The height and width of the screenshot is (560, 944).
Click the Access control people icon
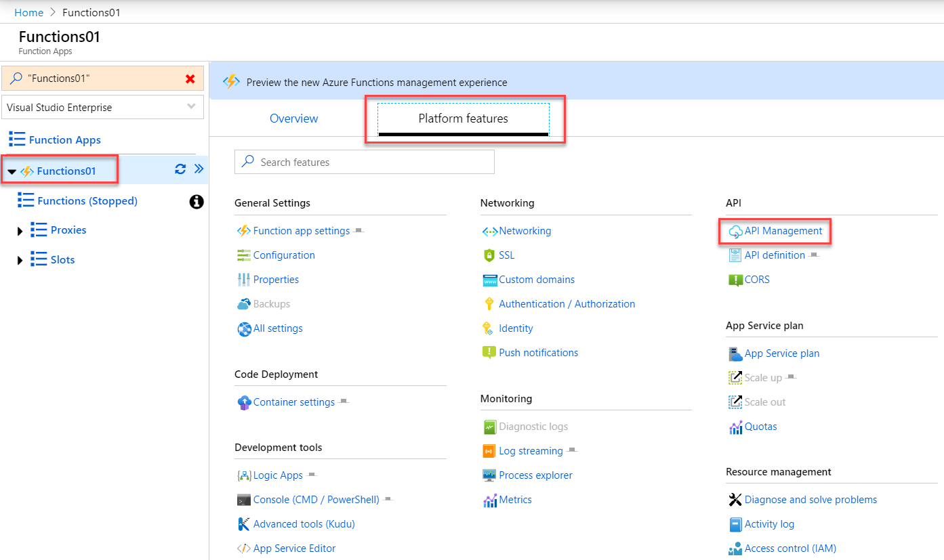(735, 548)
